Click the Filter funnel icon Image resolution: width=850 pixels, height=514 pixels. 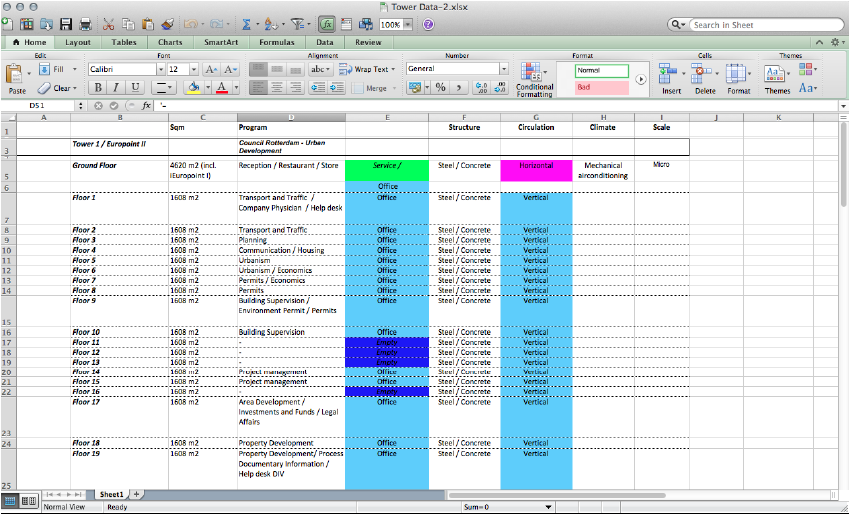coord(297,24)
